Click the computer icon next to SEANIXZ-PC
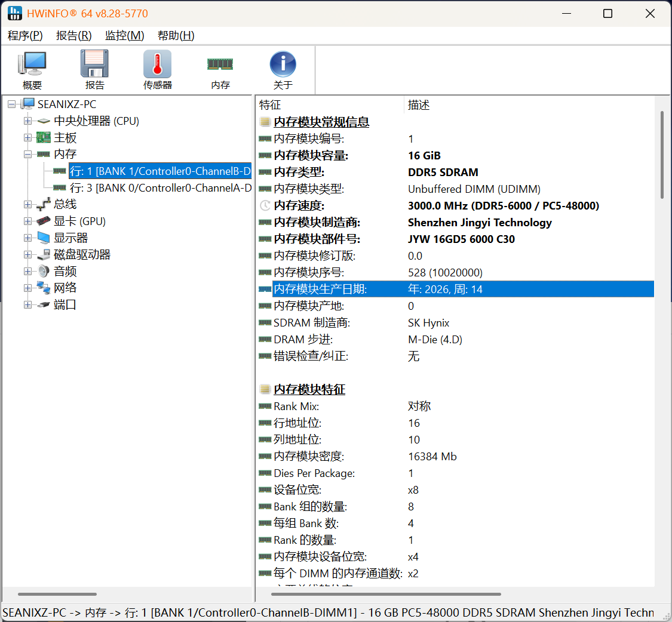The width and height of the screenshot is (672, 622). coord(28,104)
